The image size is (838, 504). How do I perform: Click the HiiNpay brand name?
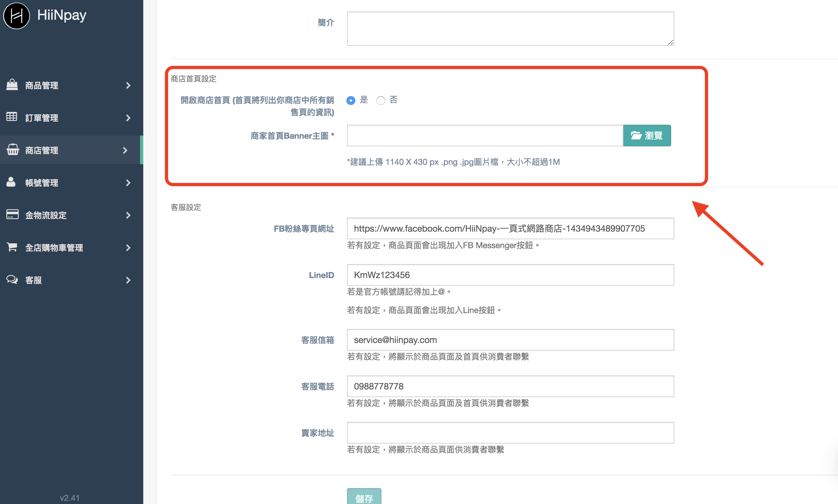tap(62, 15)
